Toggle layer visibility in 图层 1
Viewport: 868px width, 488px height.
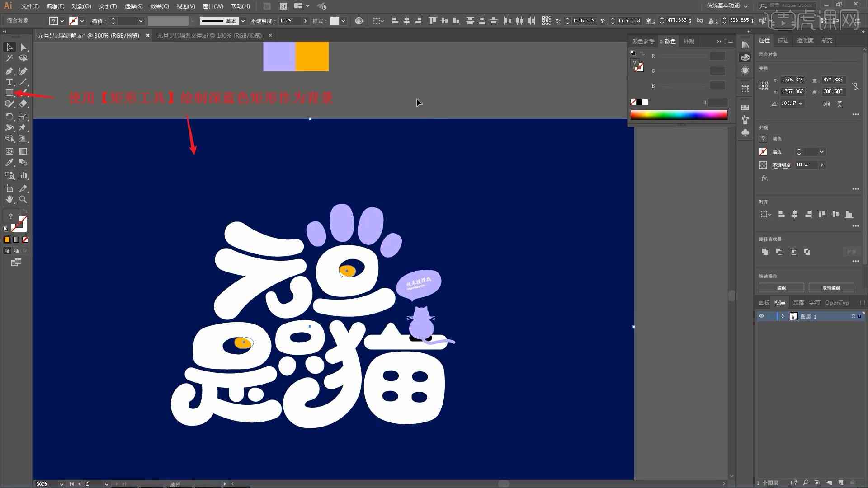click(762, 316)
